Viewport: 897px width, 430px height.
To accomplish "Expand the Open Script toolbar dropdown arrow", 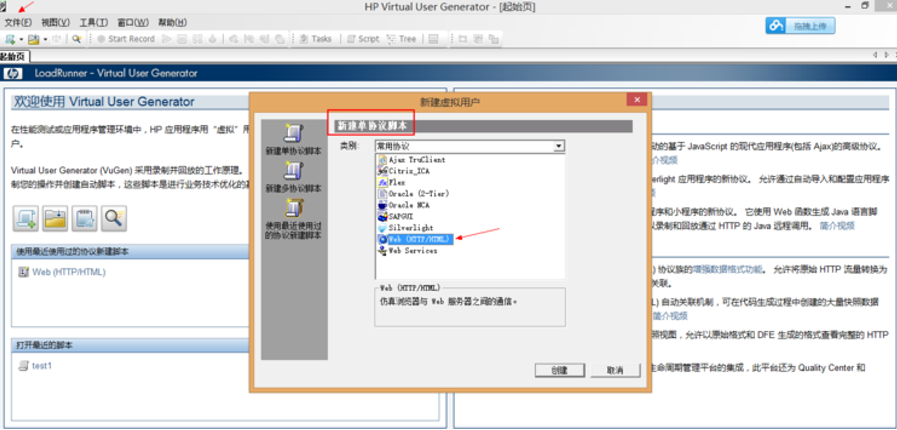I will tap(45, 39).
